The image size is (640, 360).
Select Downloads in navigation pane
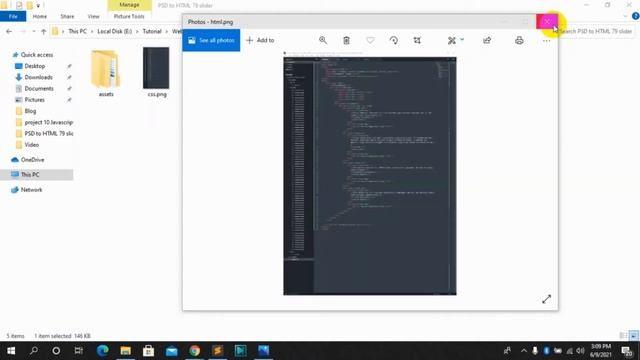(38, 77)
